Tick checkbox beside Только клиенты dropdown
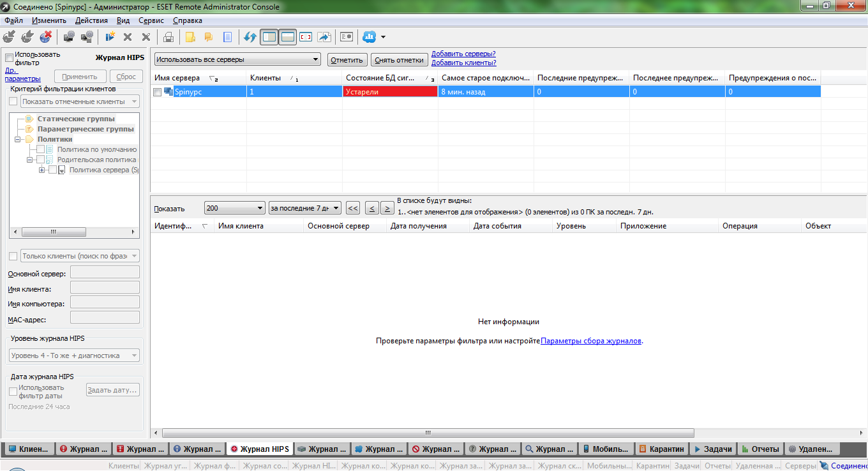Viewport: 868px width, 471px height. (x=13, y=256)
